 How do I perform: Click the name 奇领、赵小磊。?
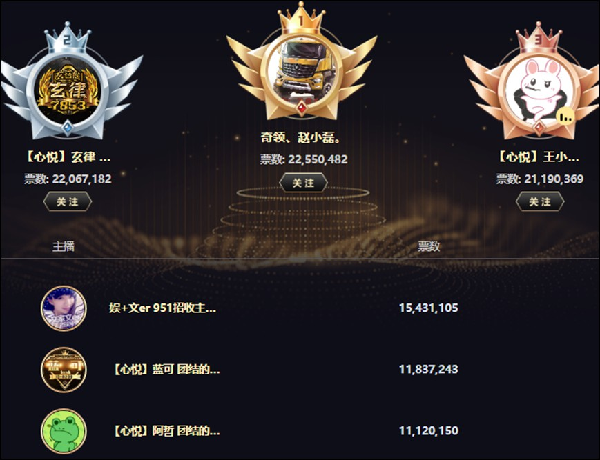coord(300,137)
